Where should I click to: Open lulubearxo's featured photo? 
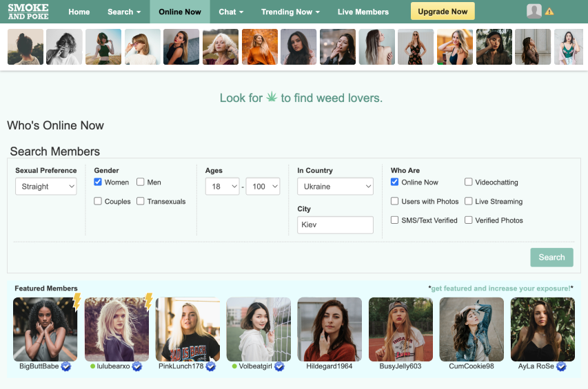tap(116, 330)
